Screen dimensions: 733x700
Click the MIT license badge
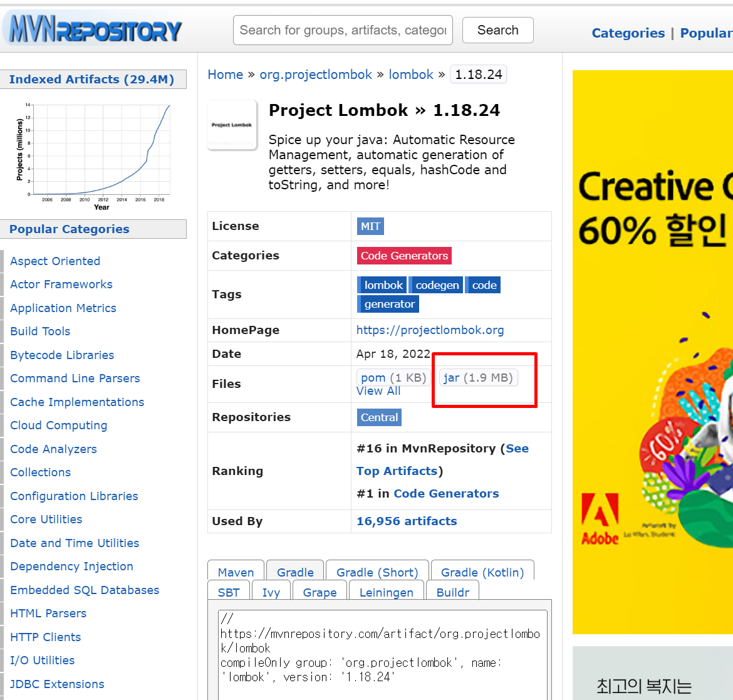370,226
